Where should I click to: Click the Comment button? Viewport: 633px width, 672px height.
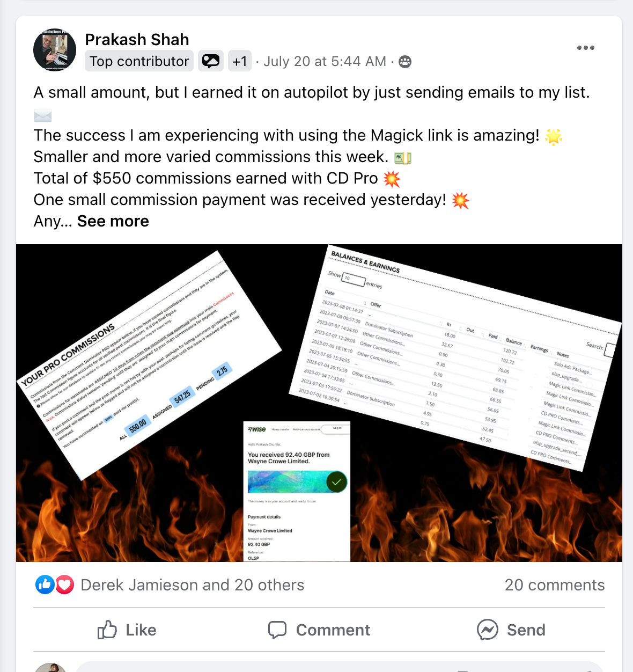coord(319,630)
